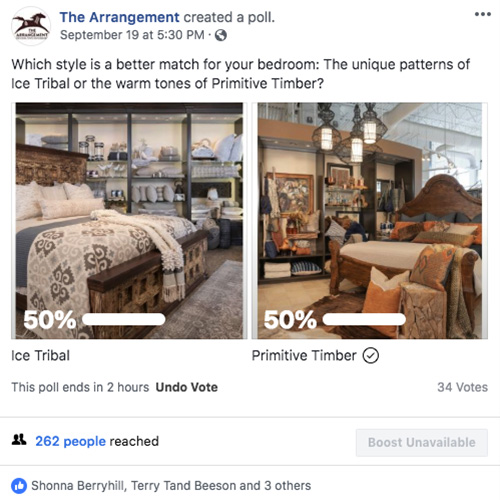Click the Primitive Timber 50% progress bar
Viewport: 500px width, 500px height.
pos(364,319)
